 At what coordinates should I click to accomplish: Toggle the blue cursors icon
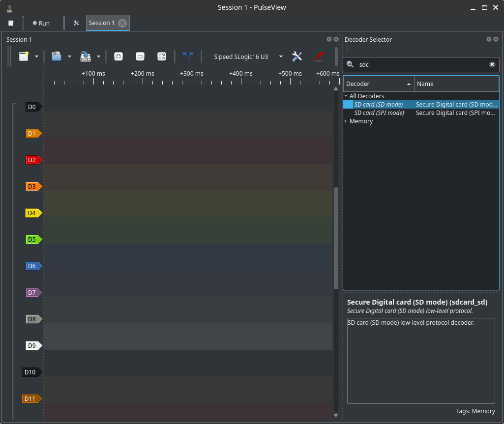coord(187,57)
